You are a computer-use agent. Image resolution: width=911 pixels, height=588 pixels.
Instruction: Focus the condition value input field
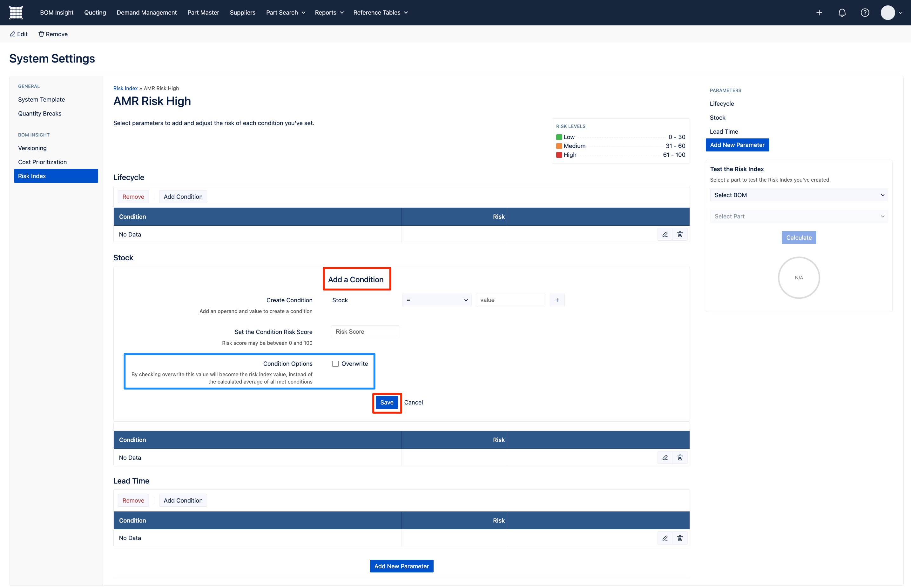(510, 300)
